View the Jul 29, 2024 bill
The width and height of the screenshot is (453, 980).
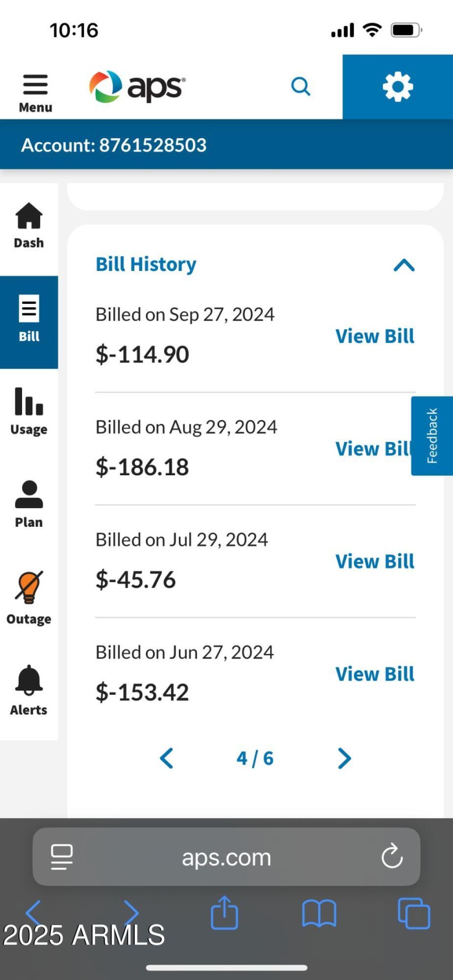374,561
